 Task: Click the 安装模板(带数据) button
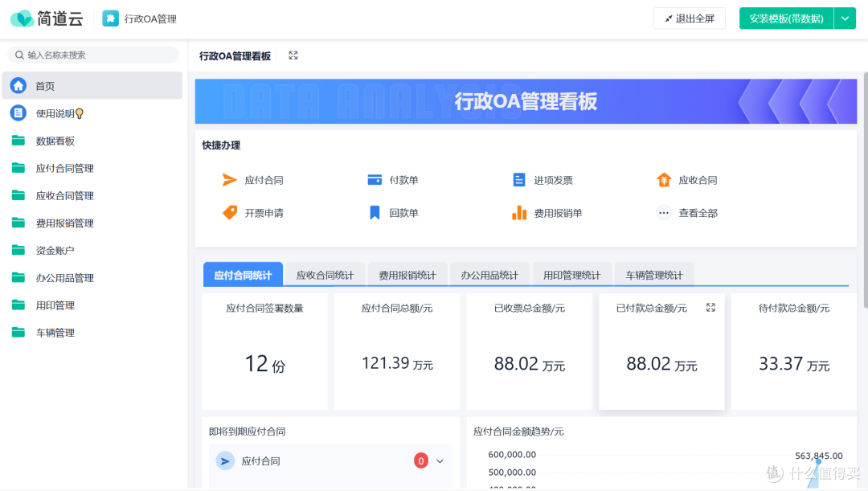click(786, 17)
